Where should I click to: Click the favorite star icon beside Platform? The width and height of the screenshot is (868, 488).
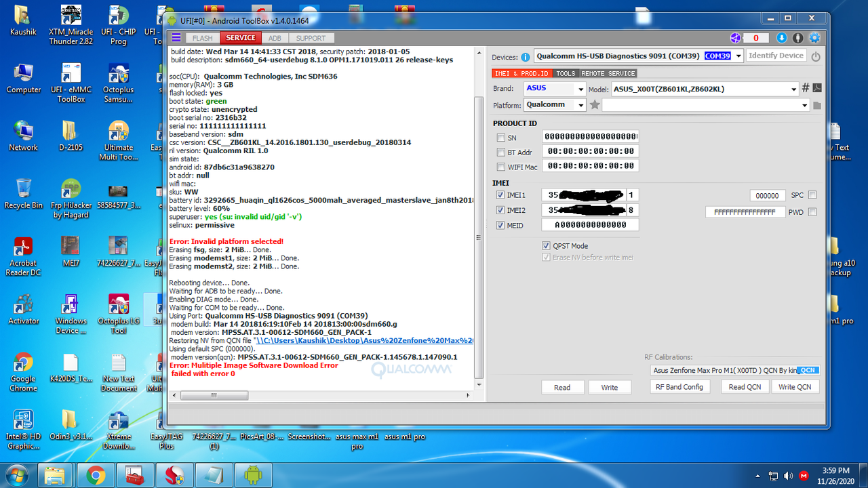(x=595, y=105)
